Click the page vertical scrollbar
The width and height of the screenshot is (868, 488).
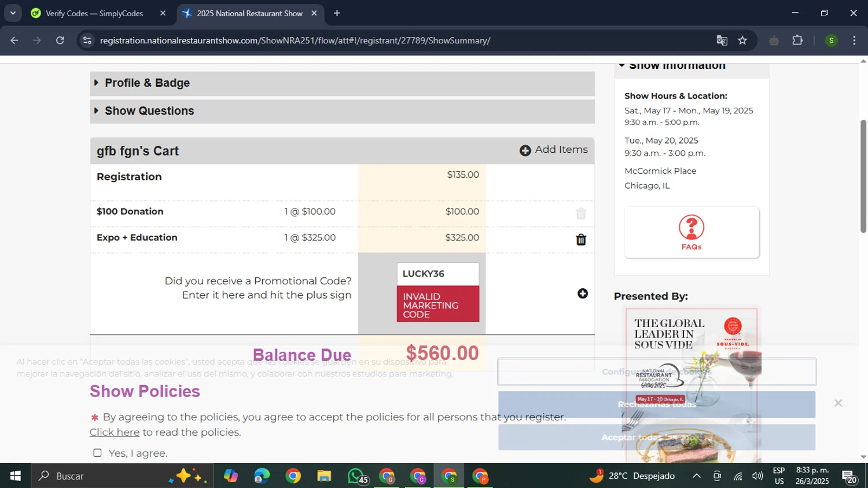(x=863, y=177)
